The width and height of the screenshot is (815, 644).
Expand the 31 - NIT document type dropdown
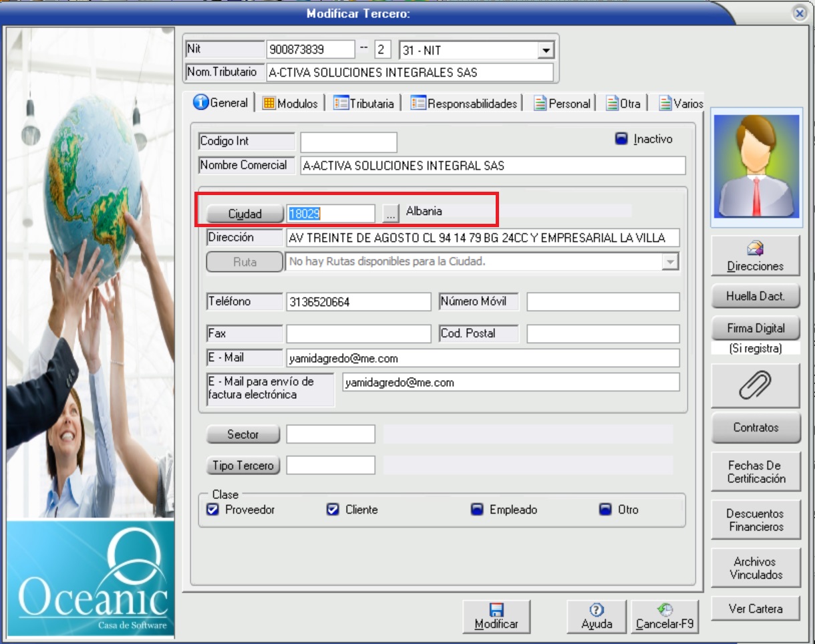pyautogui.click(x=546, y=50)
